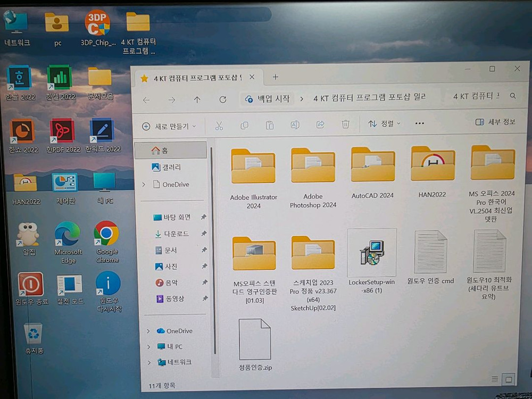Open a new tab with the plus button
The width and height of the screenshot is (532, 399).
276,77
